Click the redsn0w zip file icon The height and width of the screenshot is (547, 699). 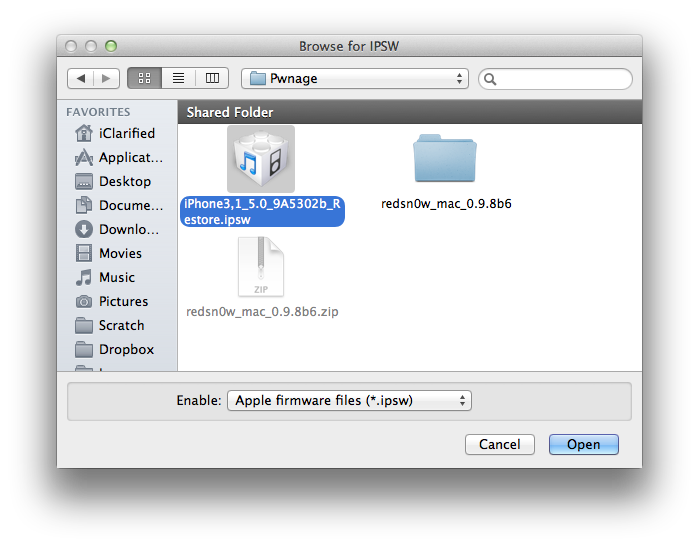click(x=261, y=267)
